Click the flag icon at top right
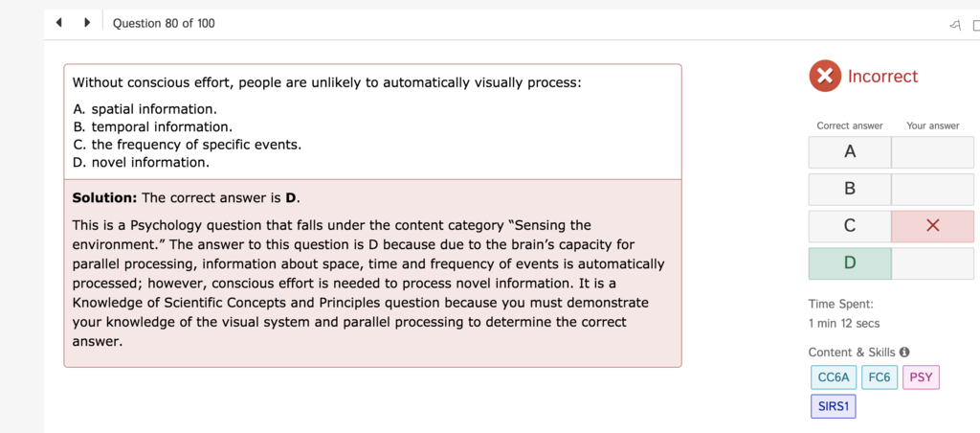 (954, 24)
